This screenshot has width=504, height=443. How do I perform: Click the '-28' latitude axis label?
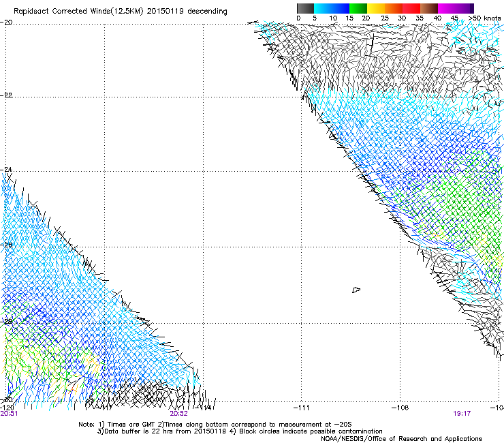(x=6, y=321)
